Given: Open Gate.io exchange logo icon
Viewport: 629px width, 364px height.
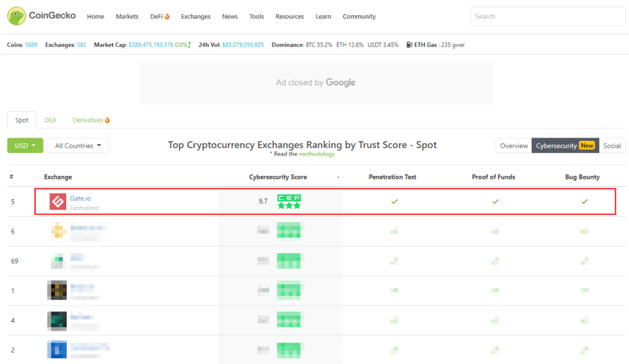Looking at the screenshot, I should pyautogui.click(x=58, y=202).
